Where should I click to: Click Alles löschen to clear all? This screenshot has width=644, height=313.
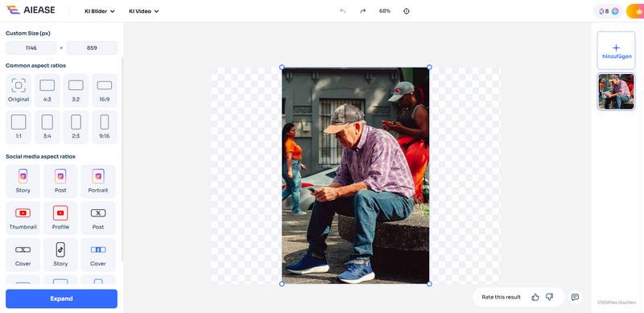pyautogui.click(x=622, y=303)
